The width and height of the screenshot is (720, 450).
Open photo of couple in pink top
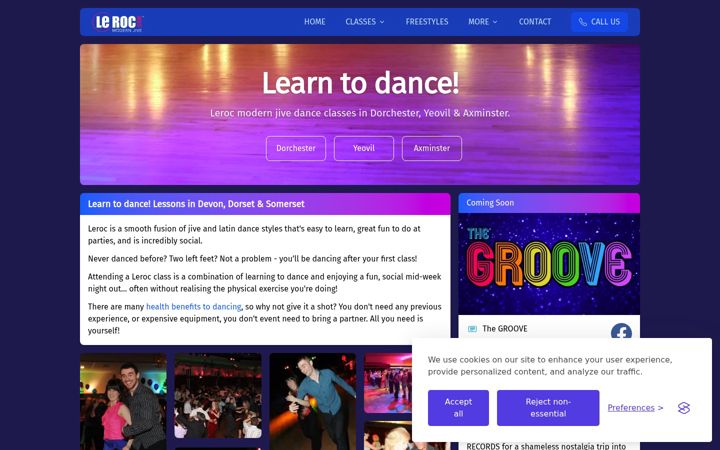coord(123,402)
